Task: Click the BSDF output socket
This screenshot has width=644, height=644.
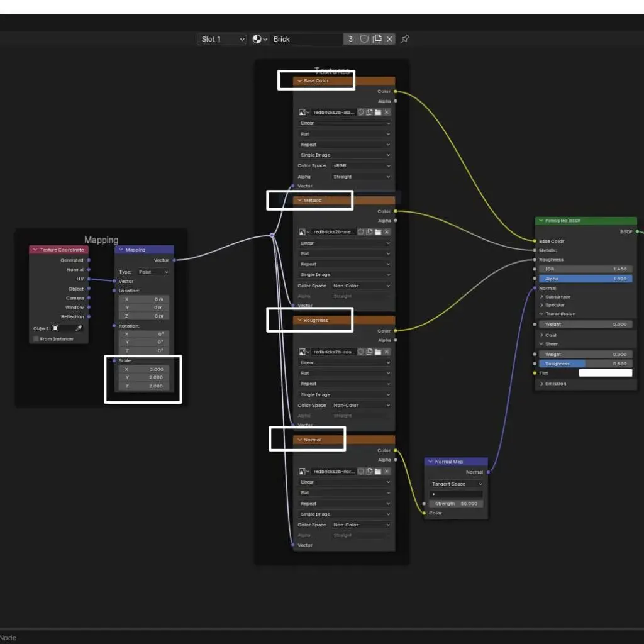Action: (637, 231)
